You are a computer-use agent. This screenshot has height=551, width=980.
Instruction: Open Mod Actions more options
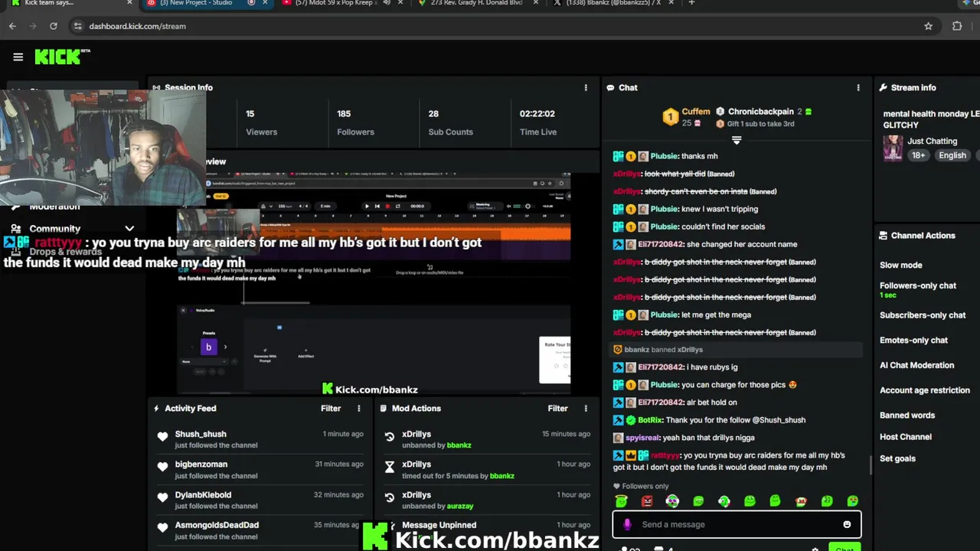pyautogui.click(x=586, y=409)
